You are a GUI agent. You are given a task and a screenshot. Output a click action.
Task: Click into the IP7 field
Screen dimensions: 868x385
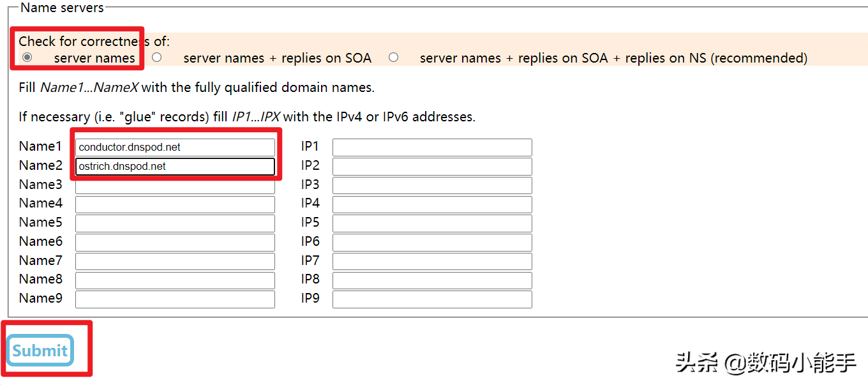(432, 262)
